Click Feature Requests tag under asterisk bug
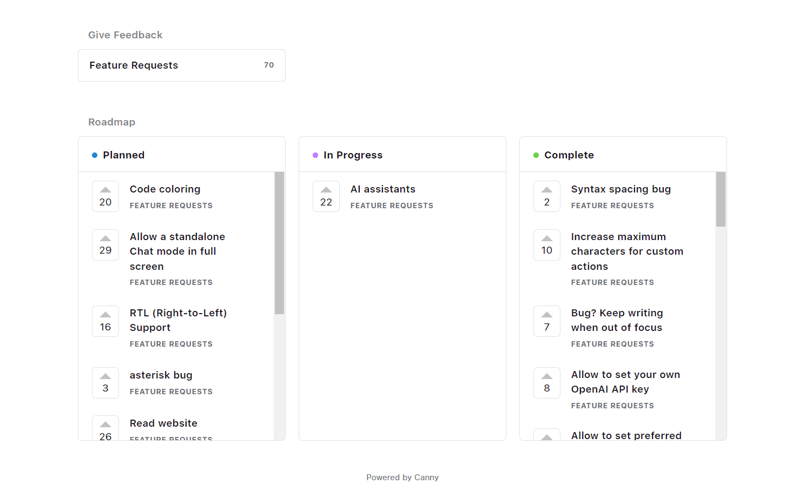Viewport: 812px width, 504px height. (171, 392)
